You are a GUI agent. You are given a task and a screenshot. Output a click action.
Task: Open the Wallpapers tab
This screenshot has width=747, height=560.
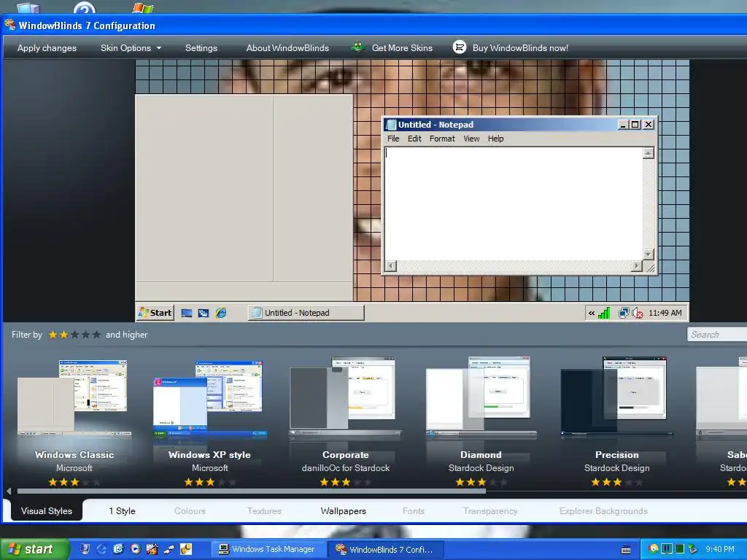click(343, 511)
